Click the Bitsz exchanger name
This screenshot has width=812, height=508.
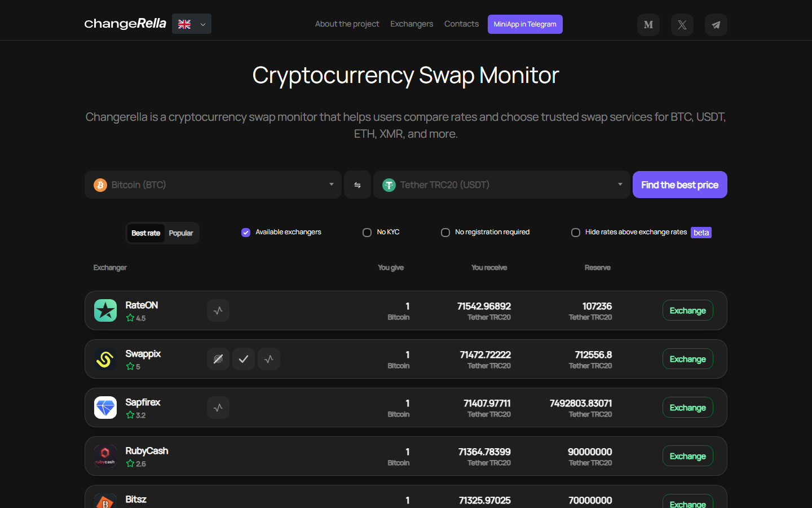point(136,499)
